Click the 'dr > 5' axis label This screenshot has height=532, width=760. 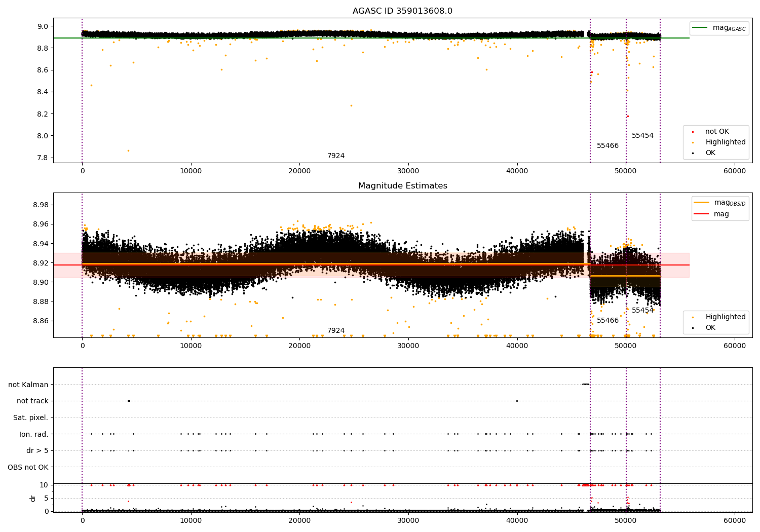coord(37,451)
